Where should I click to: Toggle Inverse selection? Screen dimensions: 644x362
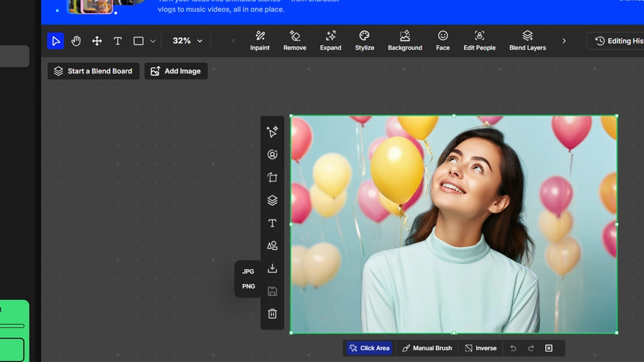480,348
